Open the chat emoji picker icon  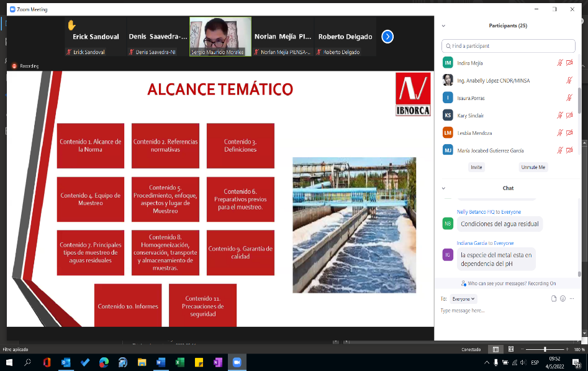pyautogui.click(x=563, y=298)
